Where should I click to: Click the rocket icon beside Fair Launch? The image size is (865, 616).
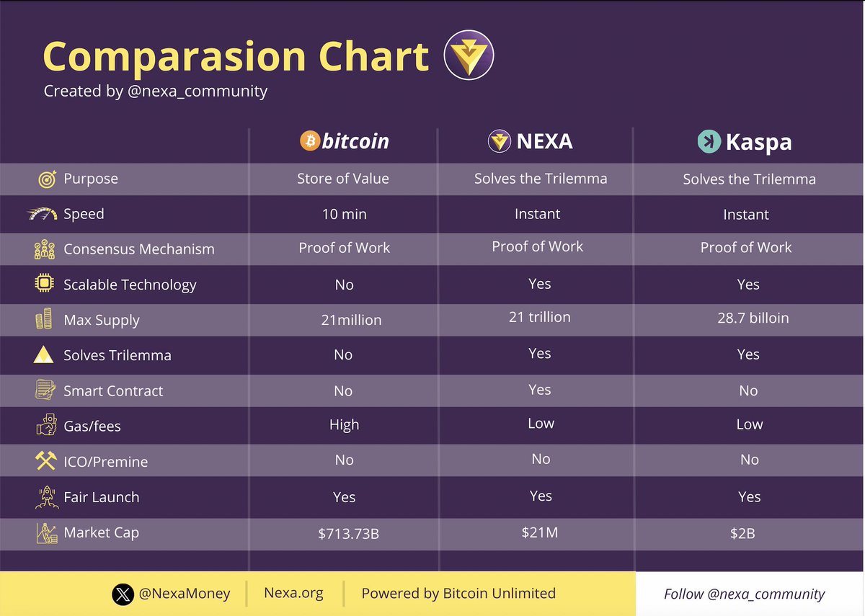45,496
